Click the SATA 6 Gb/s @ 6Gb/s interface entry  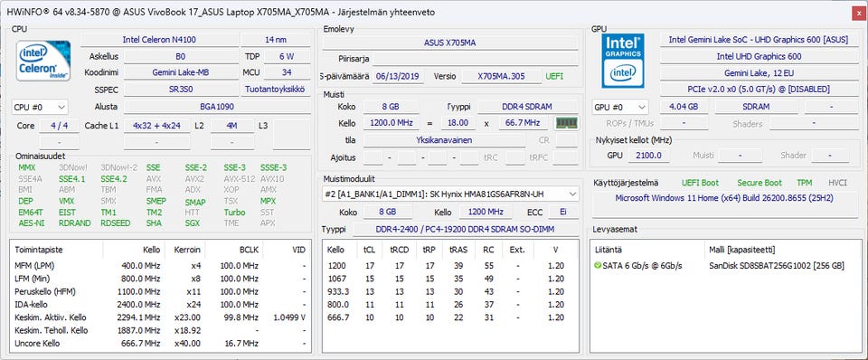point(643,266)
